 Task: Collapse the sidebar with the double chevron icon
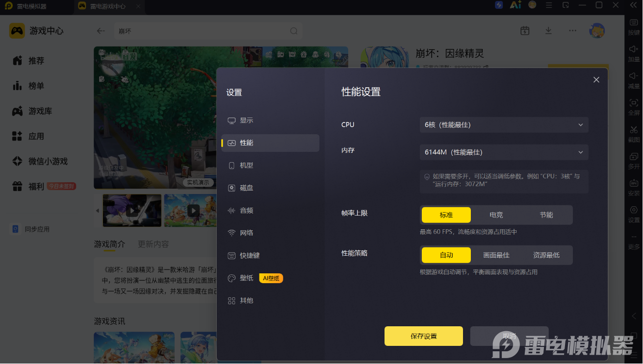coord(633,5)
